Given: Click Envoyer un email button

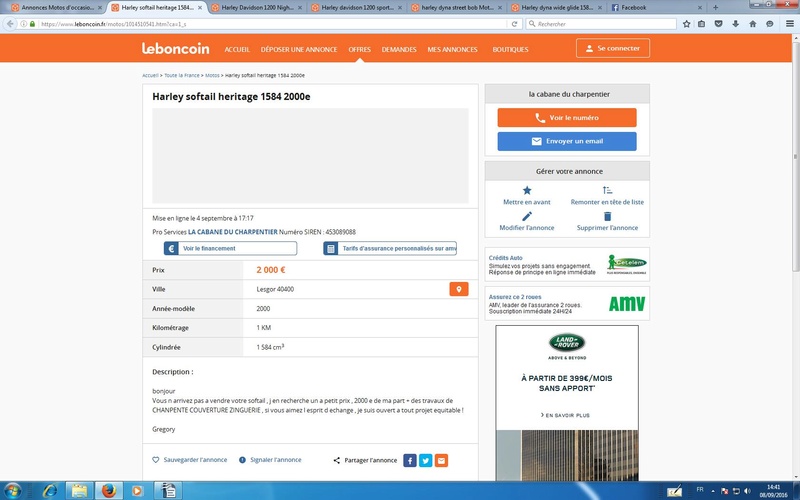Looking at the screenshot, I should (567, 141).
